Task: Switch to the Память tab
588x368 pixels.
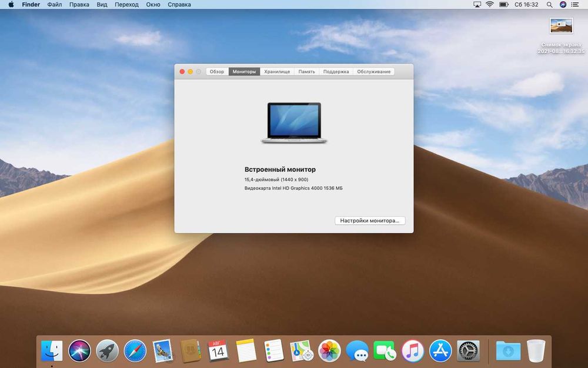Action: tap(306, 71)
